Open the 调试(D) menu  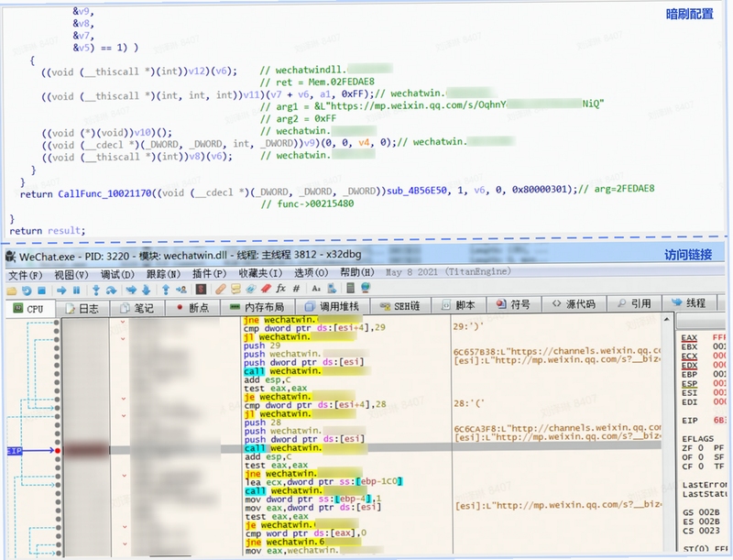(117, 274)
